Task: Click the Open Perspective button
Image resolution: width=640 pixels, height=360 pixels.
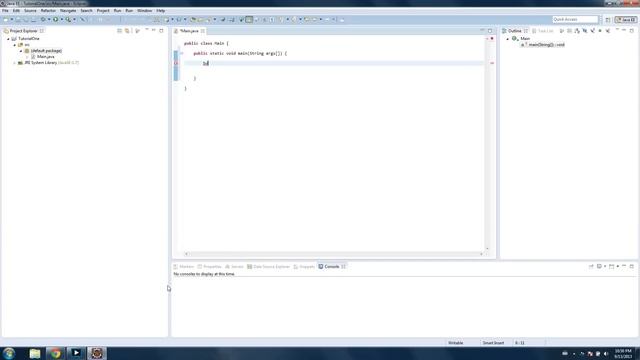Action: click(x=608, y=20)
